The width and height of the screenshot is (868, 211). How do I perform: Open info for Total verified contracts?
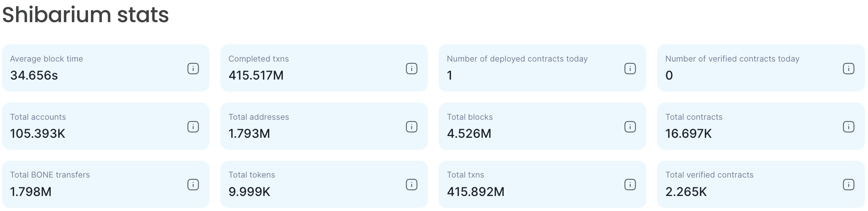(848, 185)
